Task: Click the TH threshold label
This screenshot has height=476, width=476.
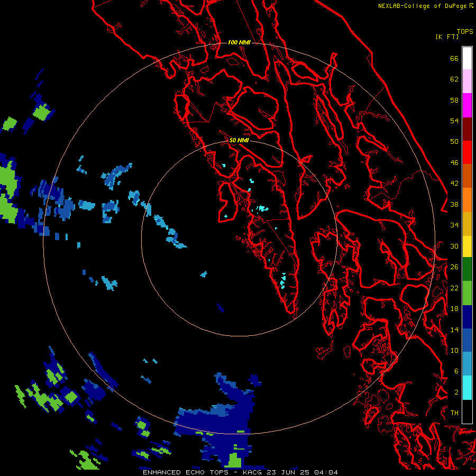Action: (x=454, y=413)
